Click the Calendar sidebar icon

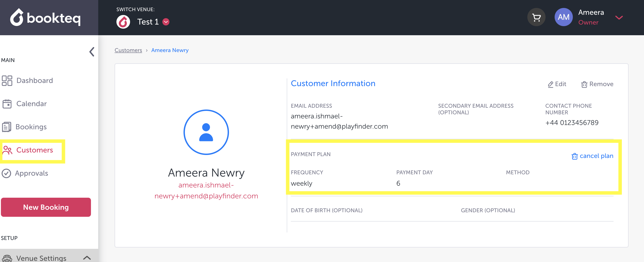7,104
